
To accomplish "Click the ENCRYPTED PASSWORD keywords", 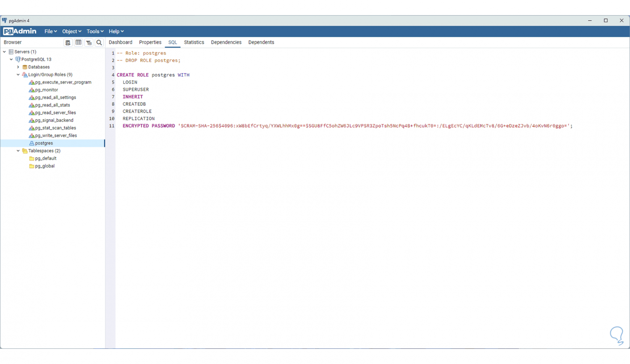I will pyautogui.click(x=149, y=126).
